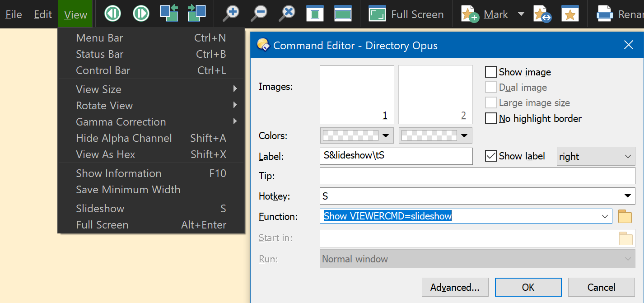Screen dimensions: 644x303
Task: Choose Hide Alpha Channel menu item
Action: pyautogui.click(x=151, y=138)
